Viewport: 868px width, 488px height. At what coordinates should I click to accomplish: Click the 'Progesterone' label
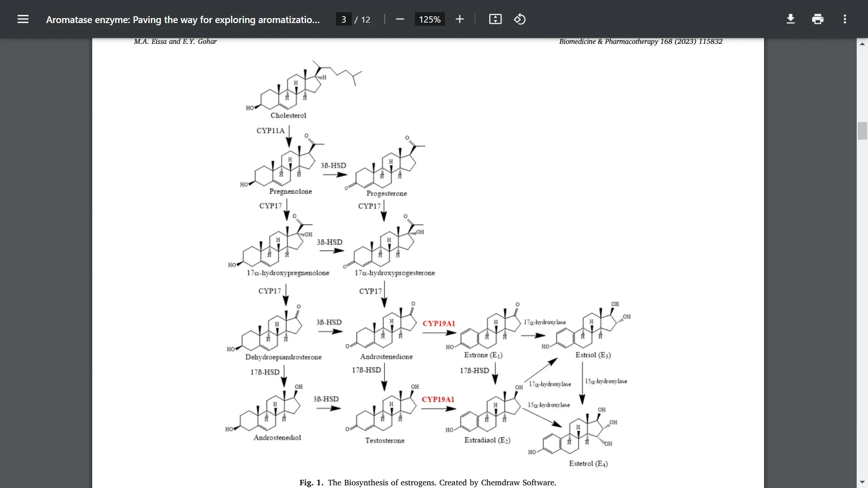click(x=387, y=193)
